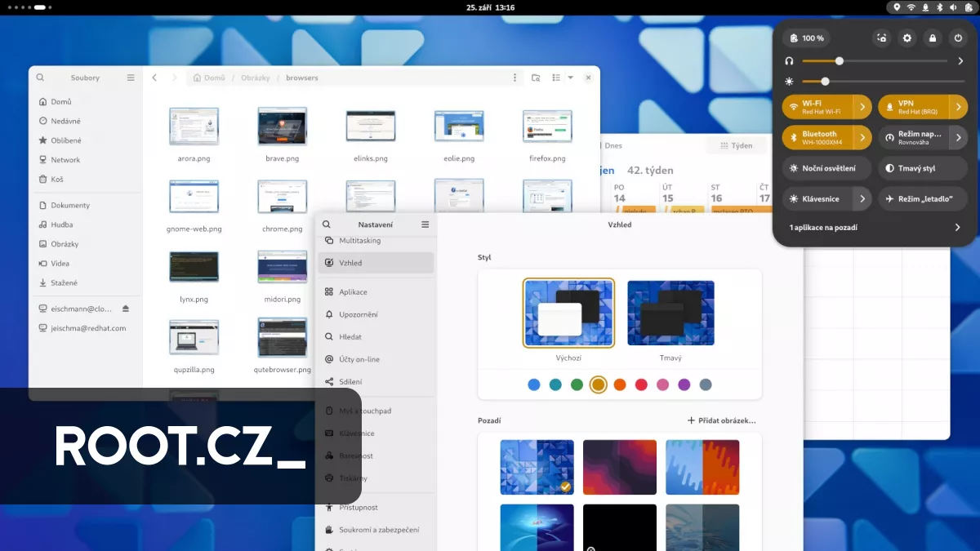Click the lock icon in quick settings
980x551 pixels.
pyautogui.click(x=933, y=38)
